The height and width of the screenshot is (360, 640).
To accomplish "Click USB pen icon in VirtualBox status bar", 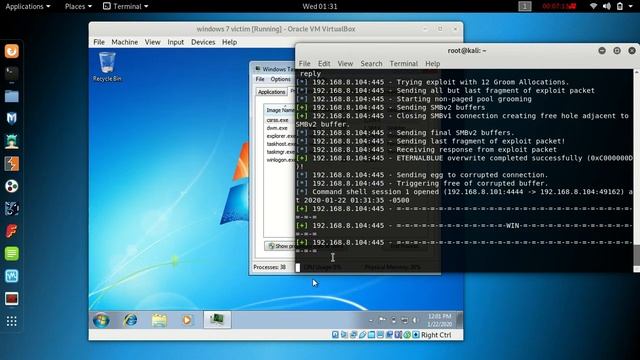I will coord(362,335).
